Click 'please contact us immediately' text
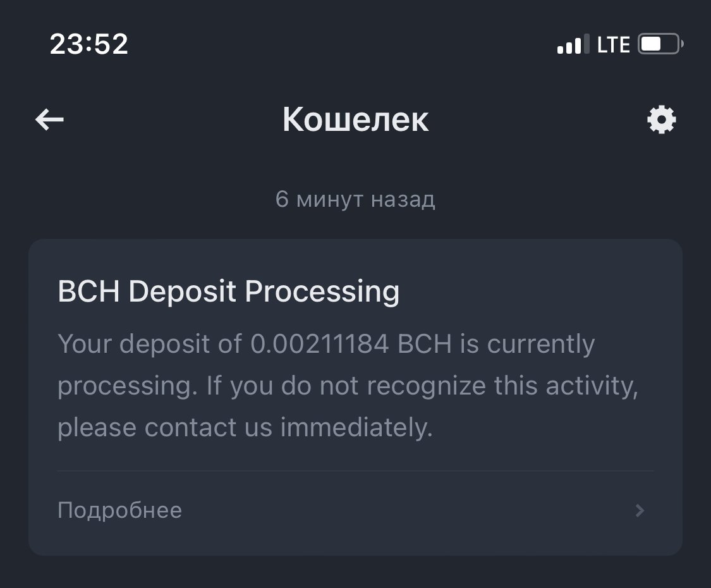The height and width of the screenshot is (588, 711). [245, 428]
